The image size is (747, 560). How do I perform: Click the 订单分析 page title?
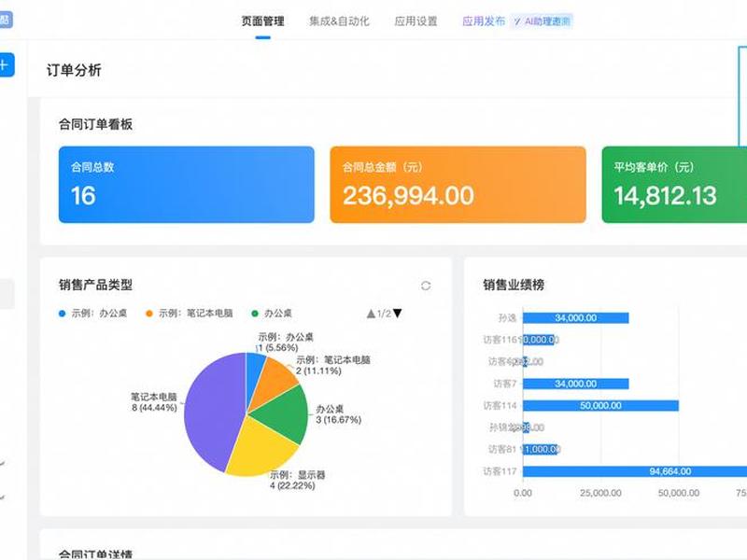74,70
